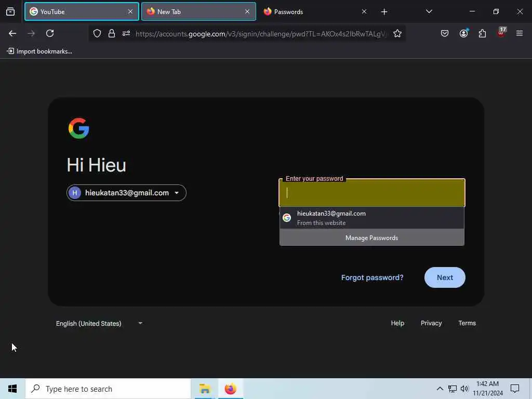The width and height of the screenshot is (532, 399).
Task: List all tabs dropdown arrow
Action: point(429,11)
